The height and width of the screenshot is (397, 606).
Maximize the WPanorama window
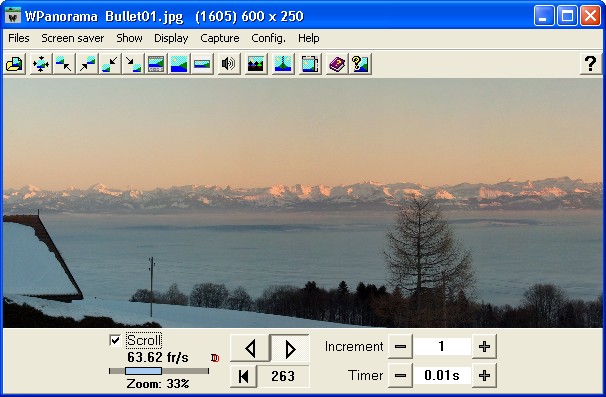(567, 16)
